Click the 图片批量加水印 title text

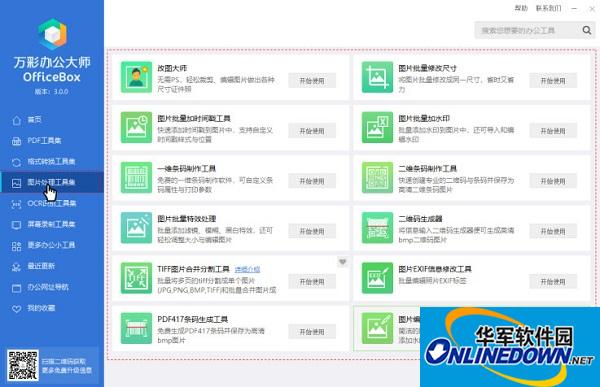tap(424, 118)
